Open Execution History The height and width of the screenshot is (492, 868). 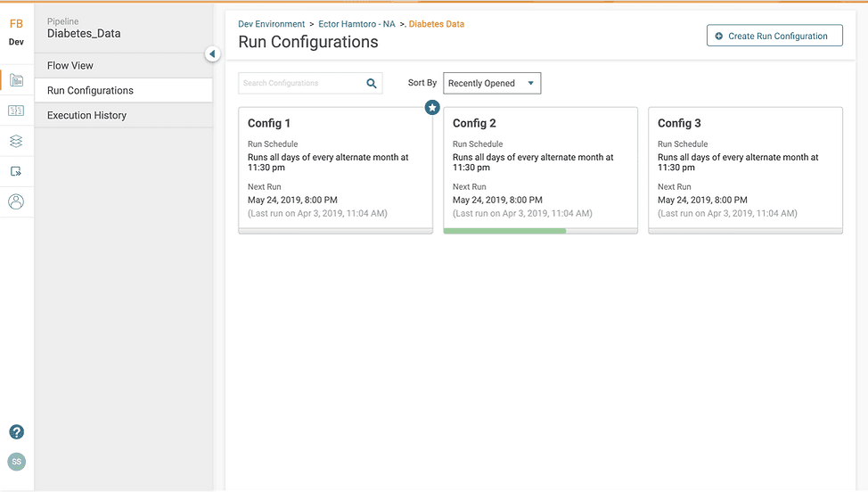[x=86, y=116]
